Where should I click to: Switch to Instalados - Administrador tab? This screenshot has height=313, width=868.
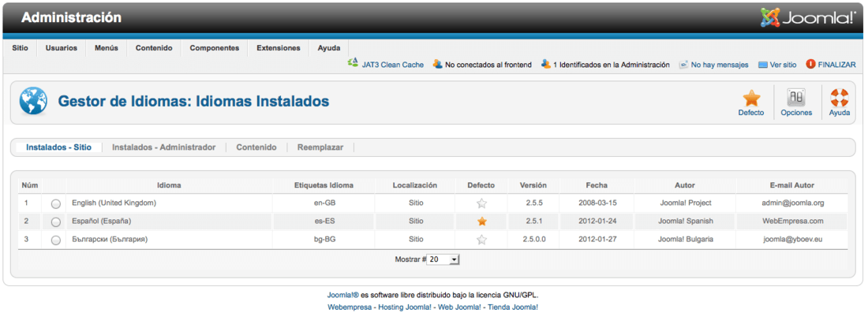click(164, 147)
